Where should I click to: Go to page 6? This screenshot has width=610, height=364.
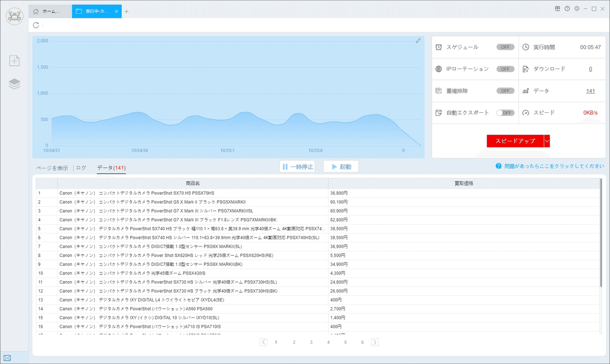[362, 342]
